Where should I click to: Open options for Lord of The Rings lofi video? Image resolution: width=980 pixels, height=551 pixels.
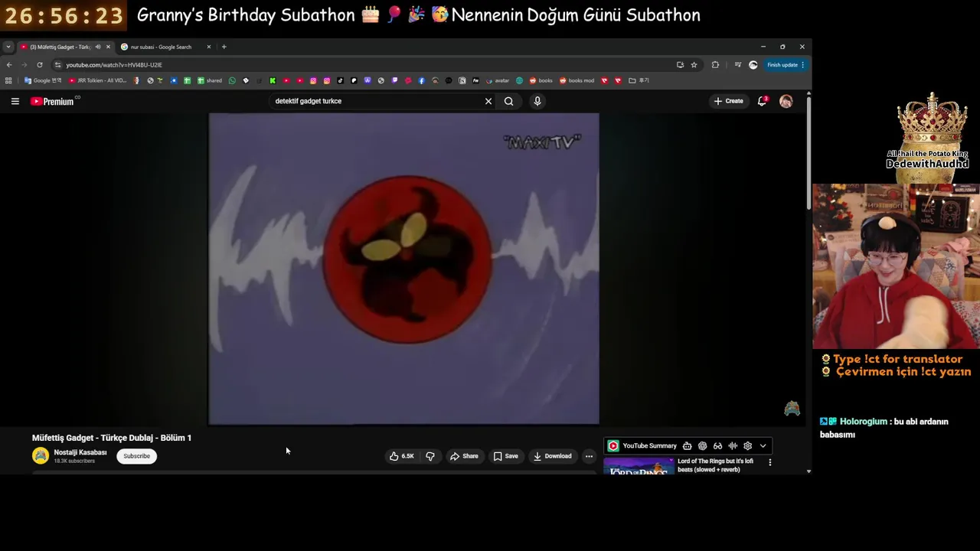769,462
